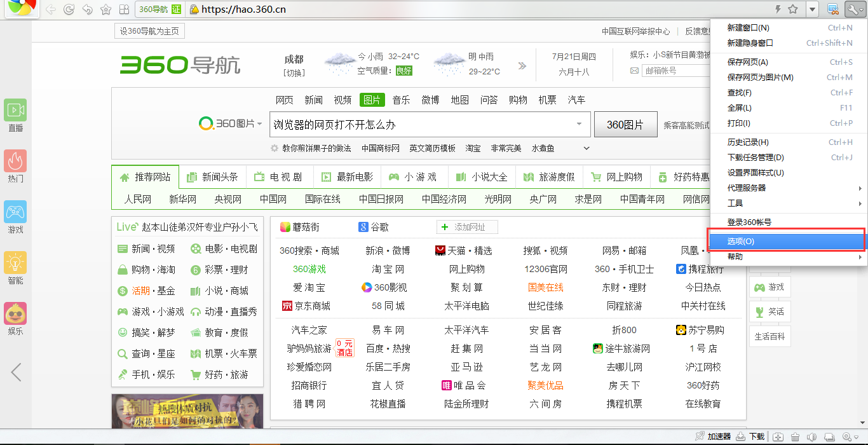Screen dimensions: 868x445
Task: Select the 新闻头条 category tab
Action: click(x=212, y=177)
